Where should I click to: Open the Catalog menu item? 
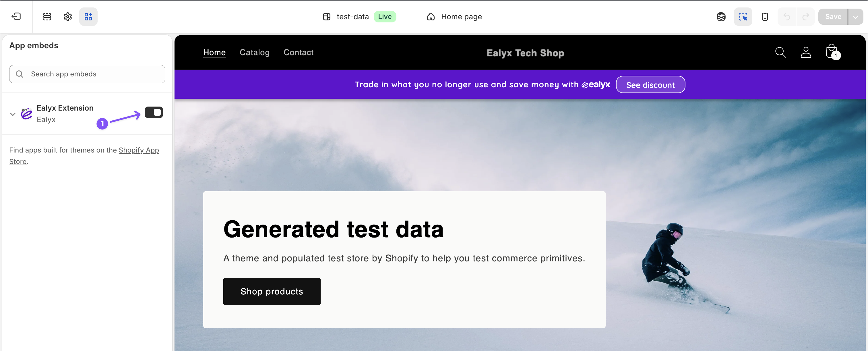(254, 52)
